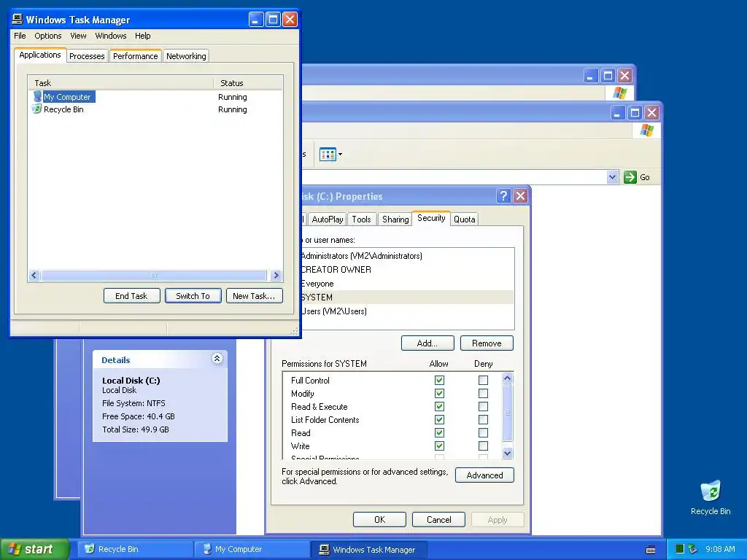Check Allow for Full Control
Viewport: 747px width, 560px height.
(439, 381)
